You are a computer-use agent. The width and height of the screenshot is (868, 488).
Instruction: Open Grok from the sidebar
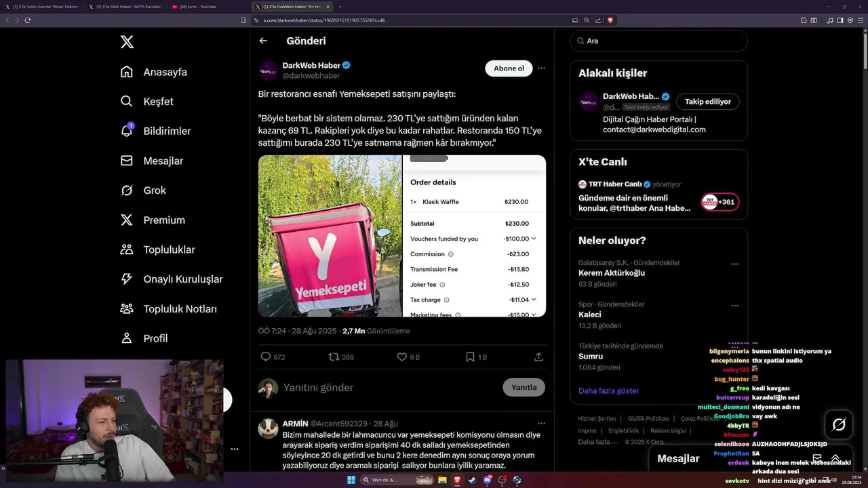[x=143, y=190]
